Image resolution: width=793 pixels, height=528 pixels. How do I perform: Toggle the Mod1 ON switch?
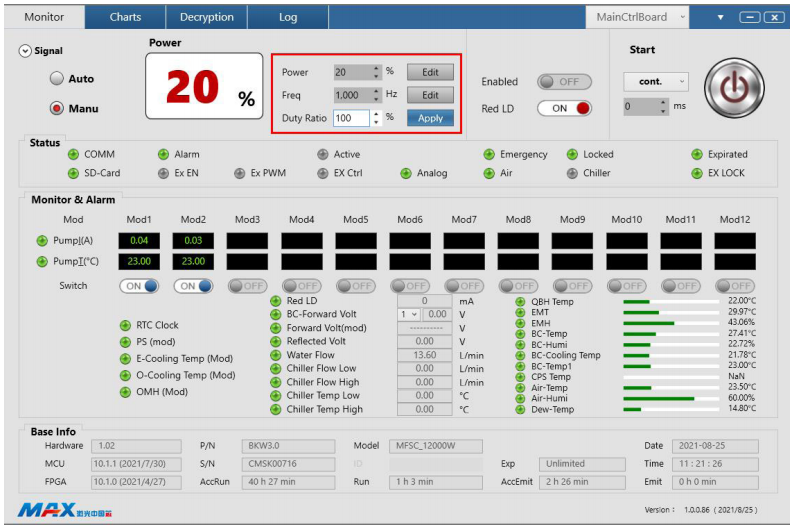pos(139,286)
